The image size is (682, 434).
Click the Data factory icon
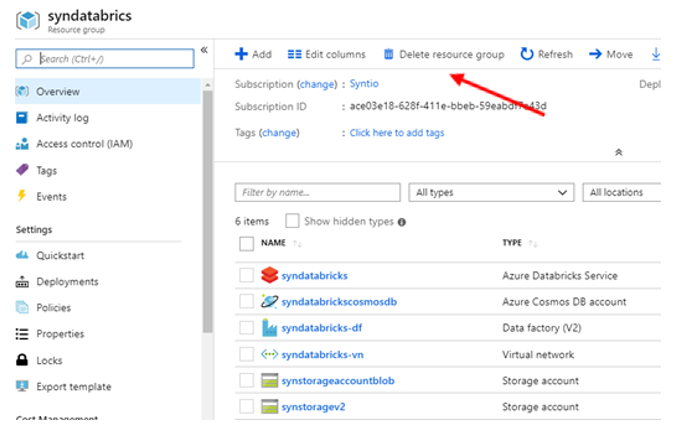click(269, 327)
